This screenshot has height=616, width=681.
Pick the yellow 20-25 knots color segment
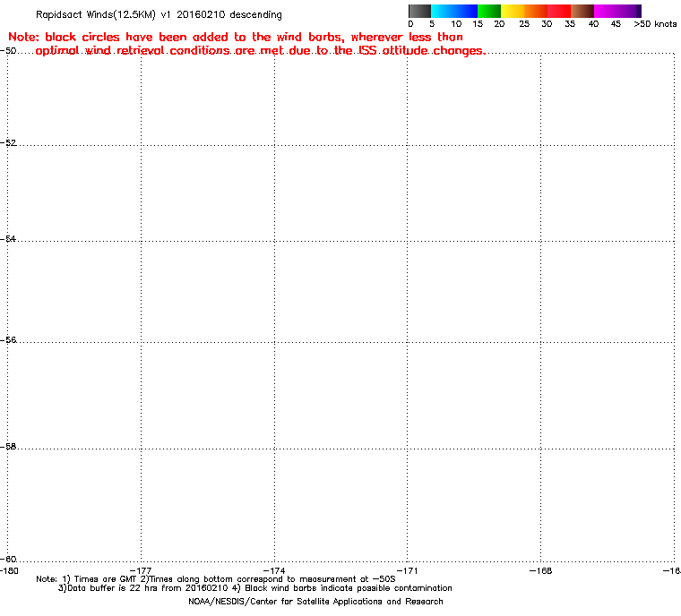pyautogui.click(x=513, y=12)
